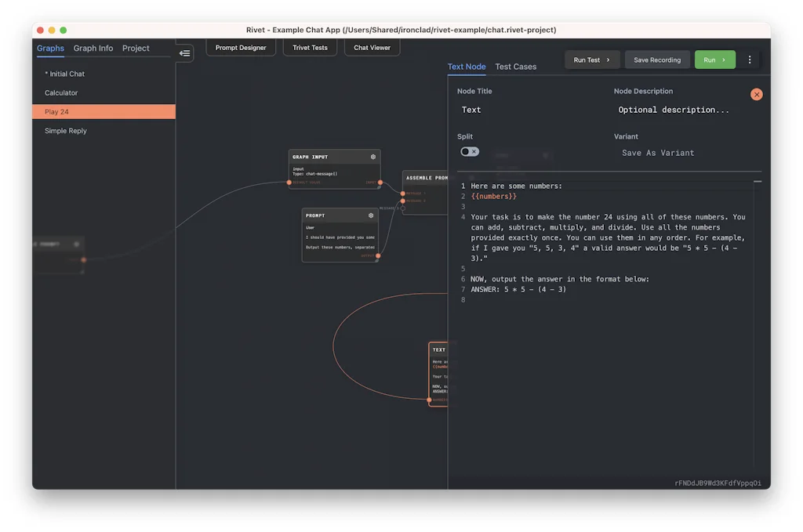The width and height of the screenshot is (803, 532).
Task: Click the OUTPUT port on the Prompt node
Action: click(x=378, y=255)
